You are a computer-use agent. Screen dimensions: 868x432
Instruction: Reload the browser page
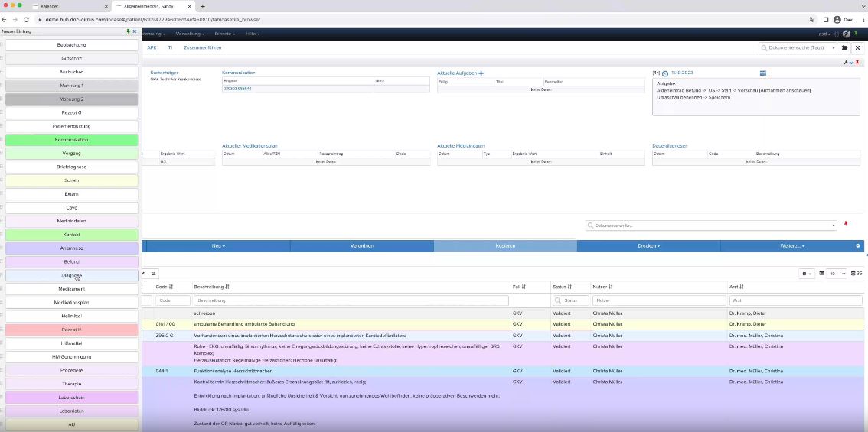26,19
